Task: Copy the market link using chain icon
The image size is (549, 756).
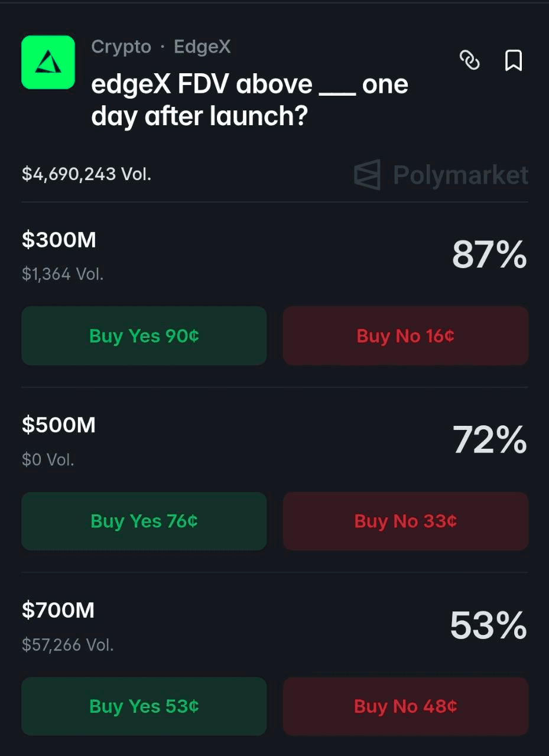Action: tap(470, 60)
